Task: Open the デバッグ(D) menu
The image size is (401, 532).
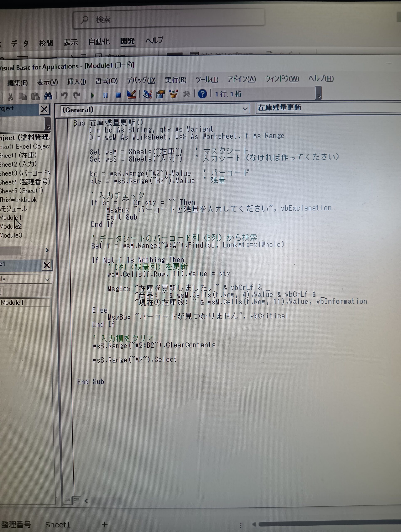Action: 141,80
